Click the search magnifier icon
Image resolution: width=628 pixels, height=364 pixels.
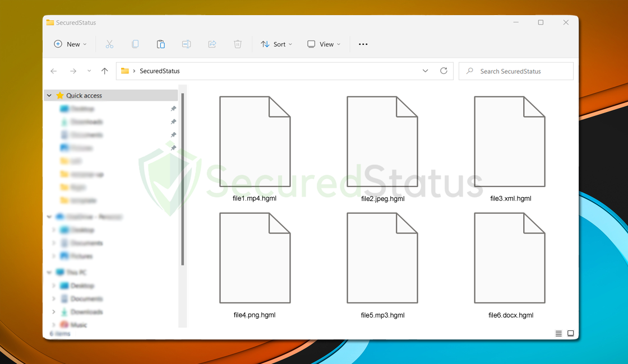pyautogui.click(x=470, y=71)
